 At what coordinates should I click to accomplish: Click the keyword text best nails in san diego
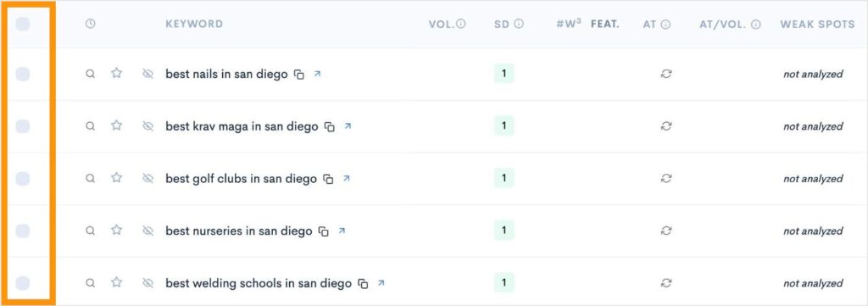point(226,74)
